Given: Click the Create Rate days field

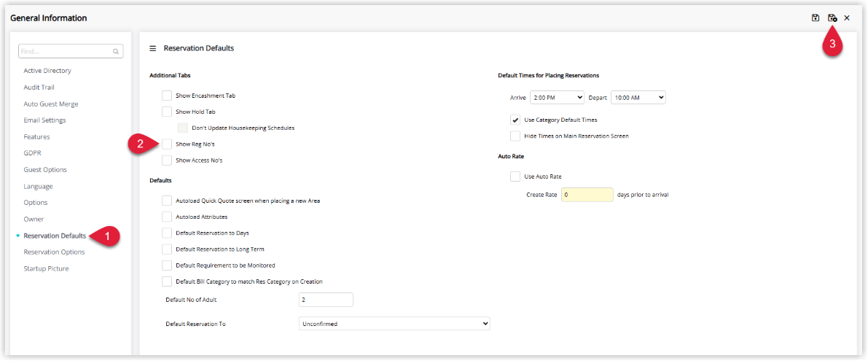Looking at the screenshot, I should click(587, 195).
